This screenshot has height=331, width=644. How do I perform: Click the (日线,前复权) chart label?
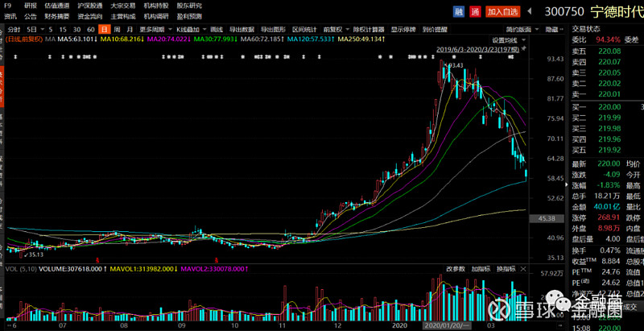pos(23,39)
